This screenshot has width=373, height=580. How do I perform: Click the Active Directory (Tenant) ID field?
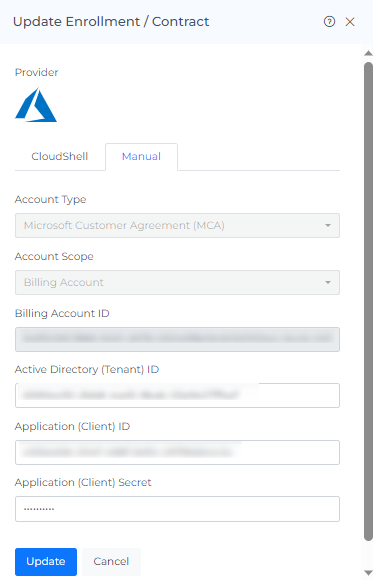177,395
